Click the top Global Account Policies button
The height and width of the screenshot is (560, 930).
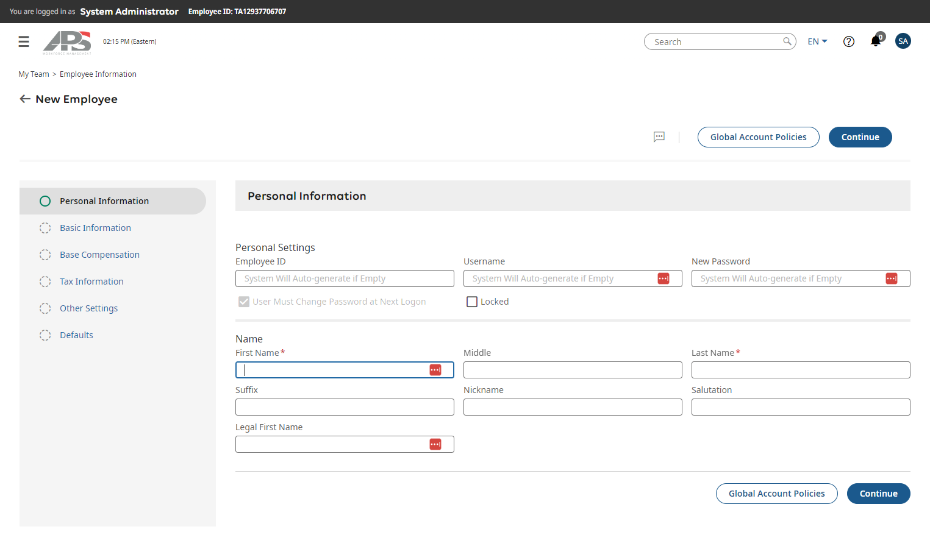[758, 137]
